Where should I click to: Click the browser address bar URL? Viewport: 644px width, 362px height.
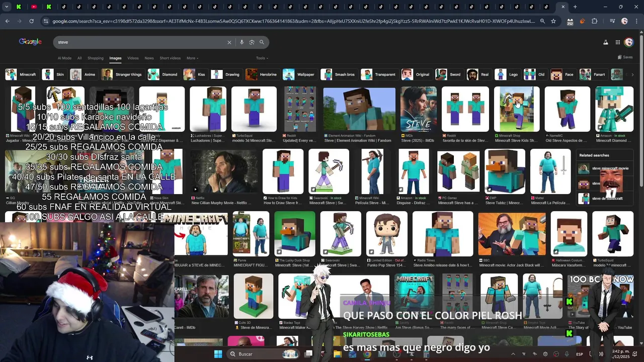pyautogui.click(x=294, y=21)
